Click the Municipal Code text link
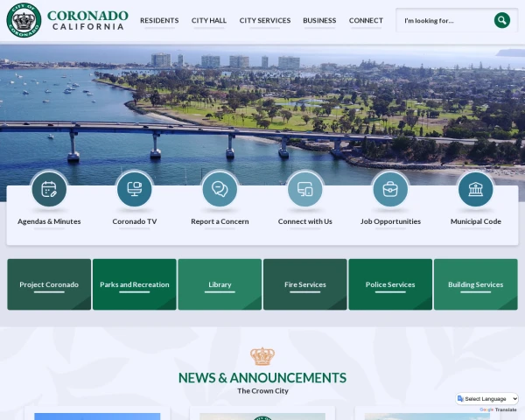This screenshot has width=525, height=420. point(476,221)
